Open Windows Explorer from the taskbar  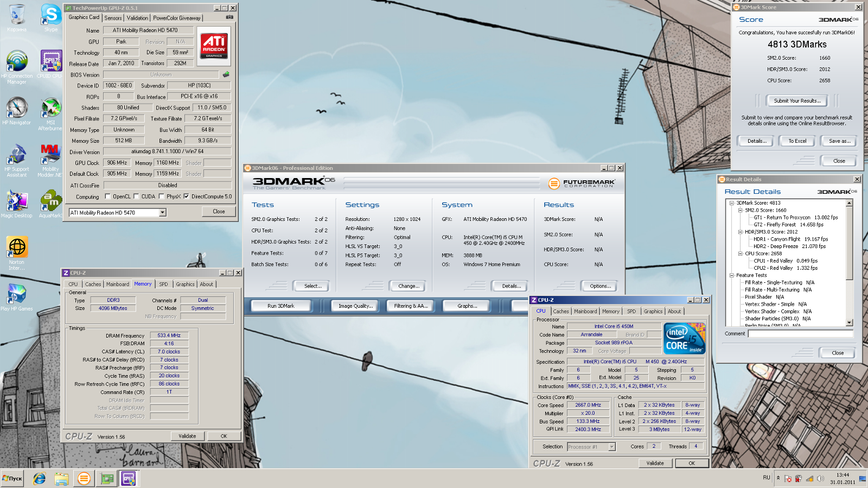[x=61, y=478]
